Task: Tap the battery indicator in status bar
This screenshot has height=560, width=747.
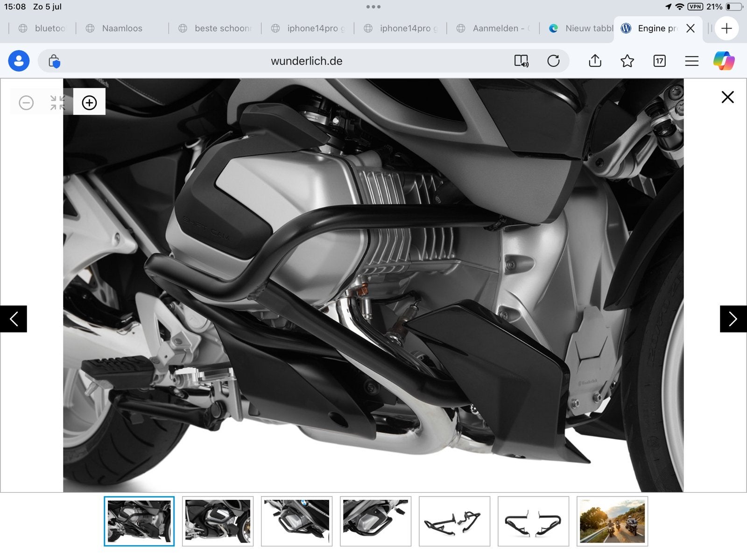Action: tap(734, 7)
